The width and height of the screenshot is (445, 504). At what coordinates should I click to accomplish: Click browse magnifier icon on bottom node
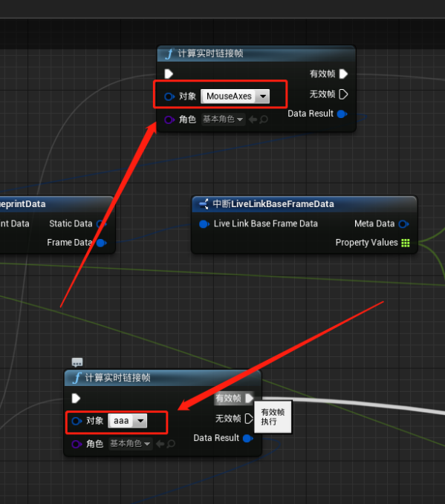coord(171,444)
